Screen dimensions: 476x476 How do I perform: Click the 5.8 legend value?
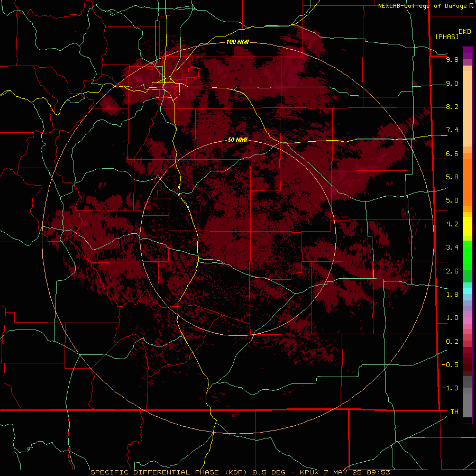pos(452,177)
